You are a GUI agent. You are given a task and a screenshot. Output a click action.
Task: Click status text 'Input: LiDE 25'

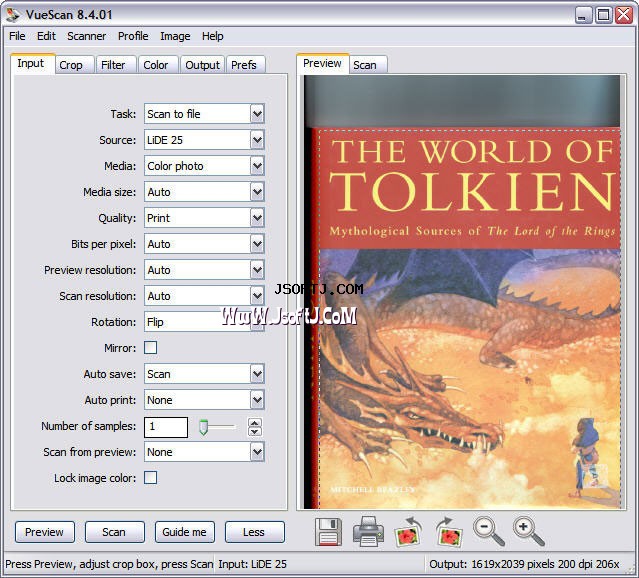pyautogui.click(x=252, y=564)
